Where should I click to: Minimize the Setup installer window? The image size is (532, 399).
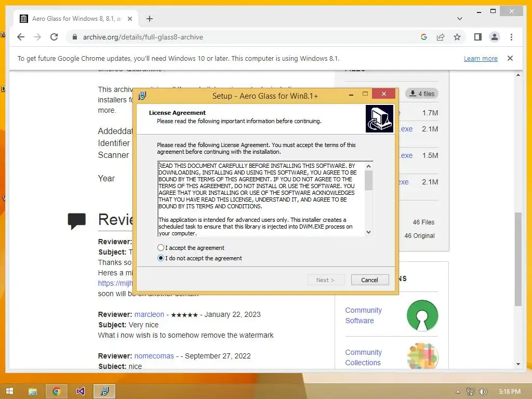coord(351,95)
